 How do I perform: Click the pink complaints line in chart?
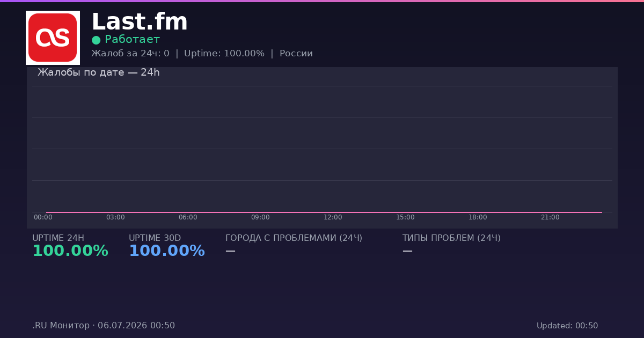[x=324, y=212]
